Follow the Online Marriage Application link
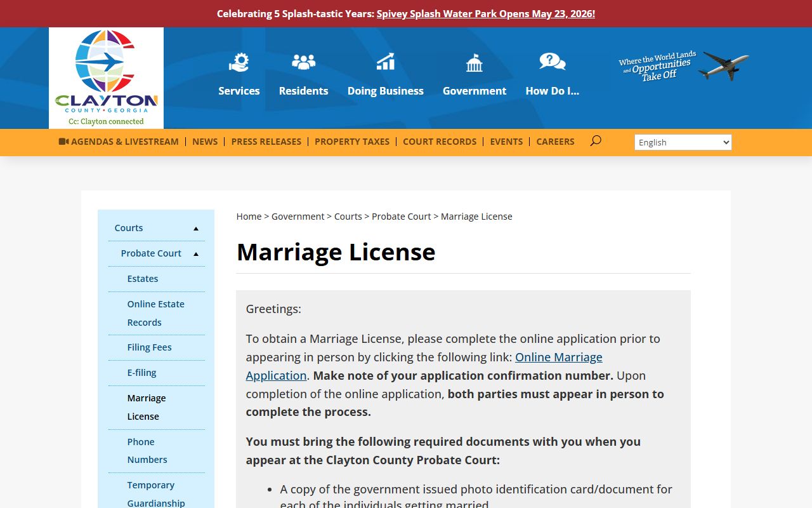 (424, 366)
